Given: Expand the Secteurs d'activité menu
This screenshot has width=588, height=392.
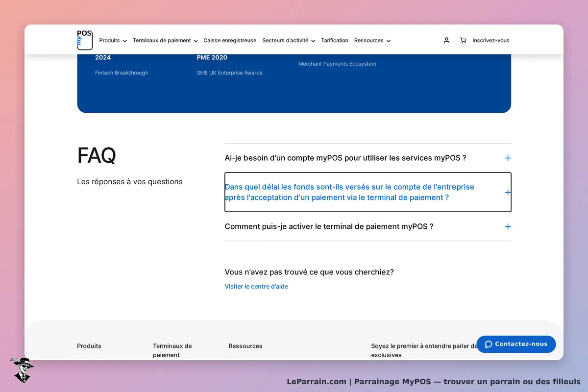Looking at the screenshot, I should [289, 41].
